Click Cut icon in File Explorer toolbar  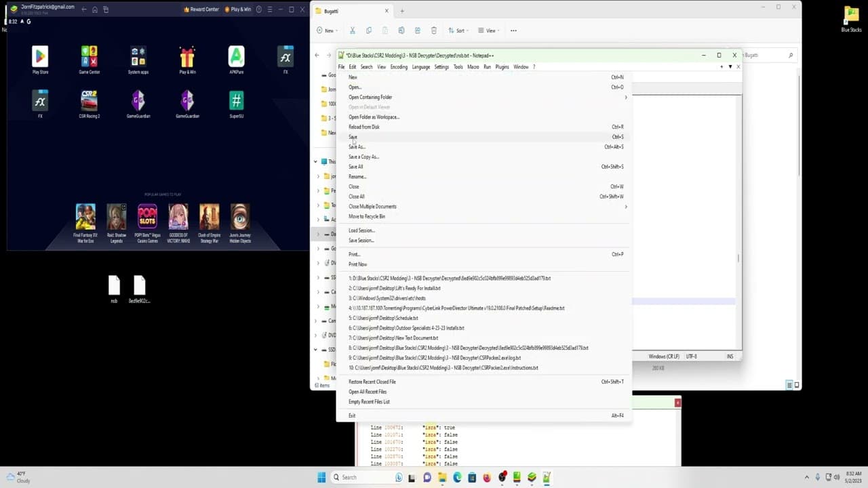tap(352, 30)
